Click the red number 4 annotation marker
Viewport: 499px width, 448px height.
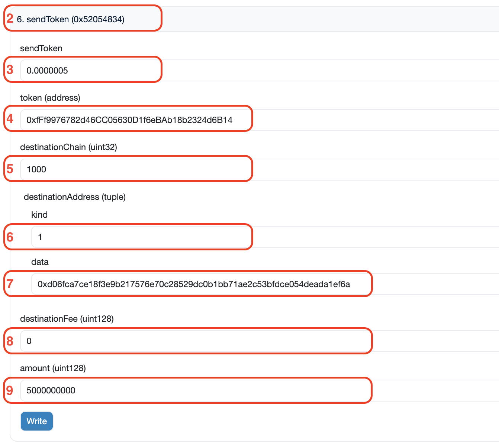[10, 119]
